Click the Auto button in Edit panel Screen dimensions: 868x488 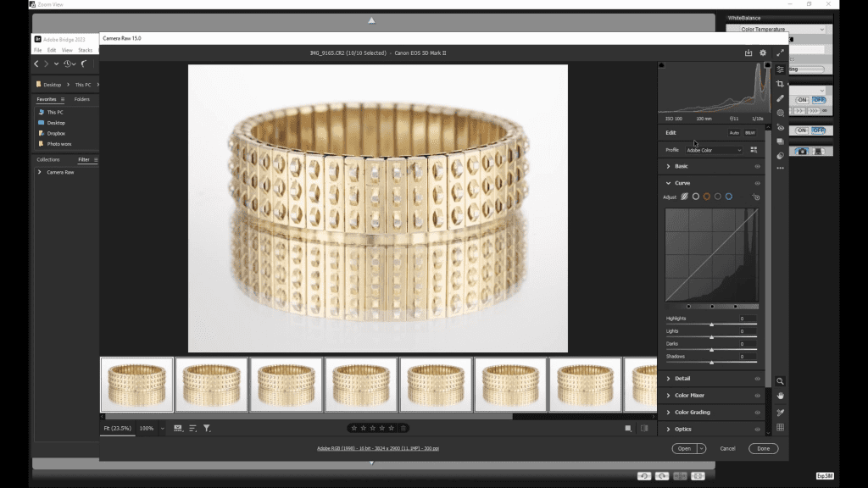[x=734, y=133]
